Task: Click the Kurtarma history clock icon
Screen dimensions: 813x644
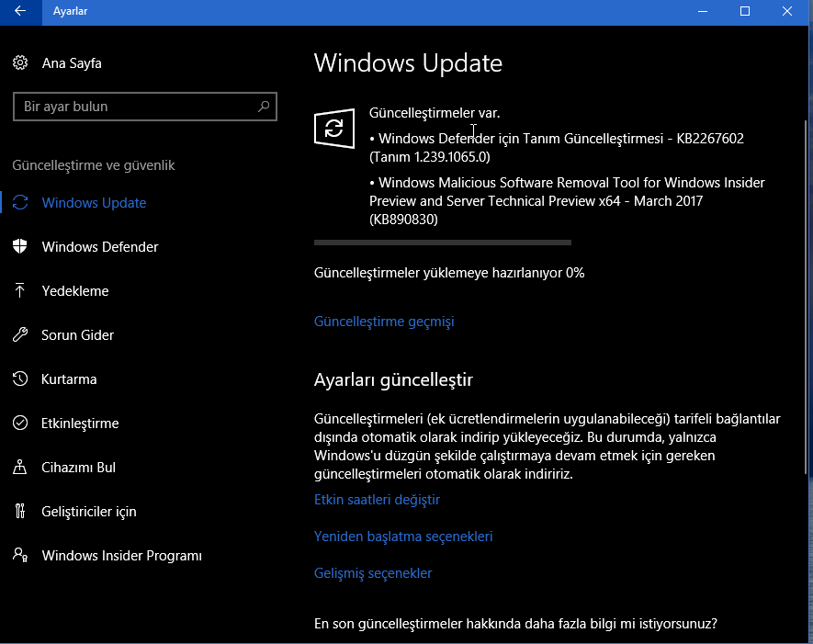Action: pyautogui.click(x=19, y=378)
